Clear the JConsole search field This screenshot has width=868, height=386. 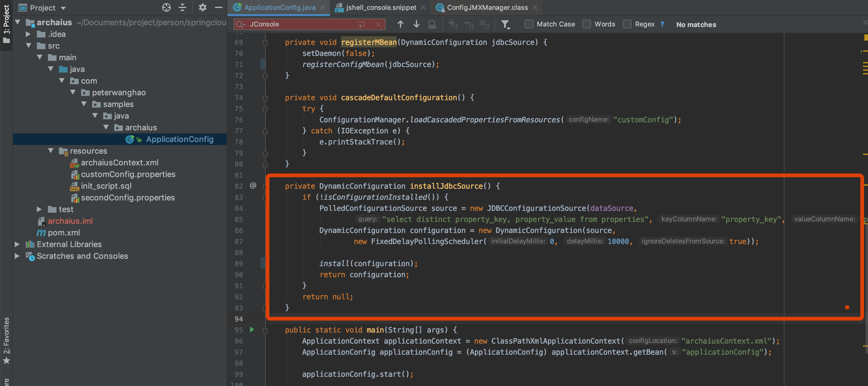378,24
